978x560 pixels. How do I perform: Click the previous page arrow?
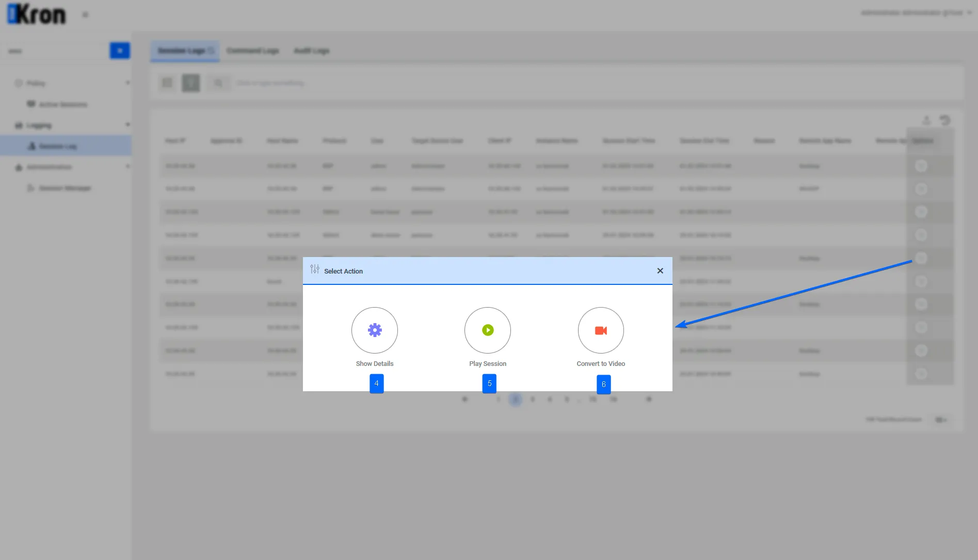pyautogui.click(x=464, y=399)
